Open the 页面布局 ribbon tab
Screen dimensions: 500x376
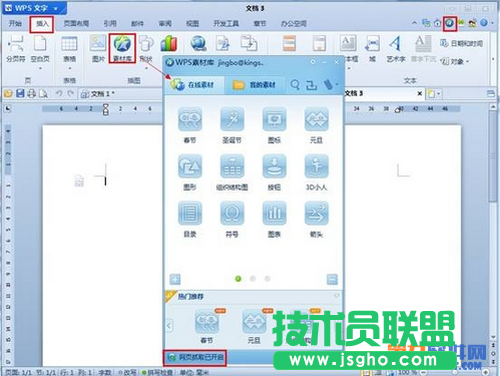click(x=76, y=24)
